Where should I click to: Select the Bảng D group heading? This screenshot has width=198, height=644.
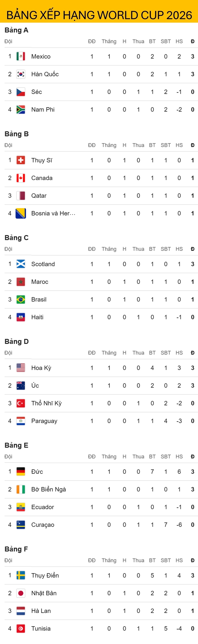(16, 341)
